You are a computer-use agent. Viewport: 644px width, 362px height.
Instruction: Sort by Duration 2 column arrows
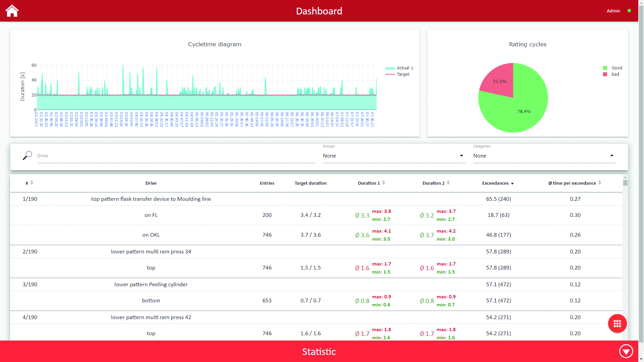(448, 183)
